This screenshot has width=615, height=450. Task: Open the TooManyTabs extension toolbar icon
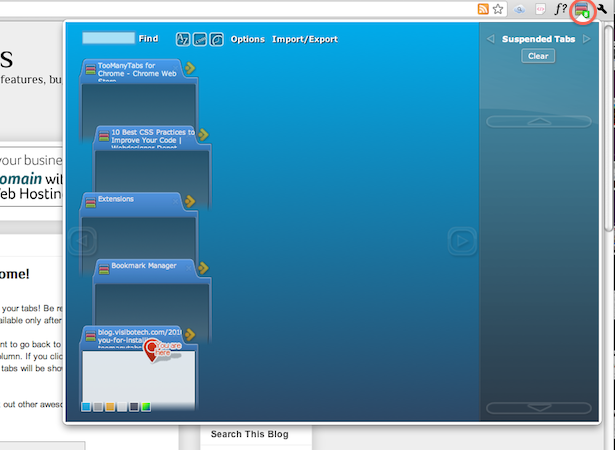[x=582, y=9]
